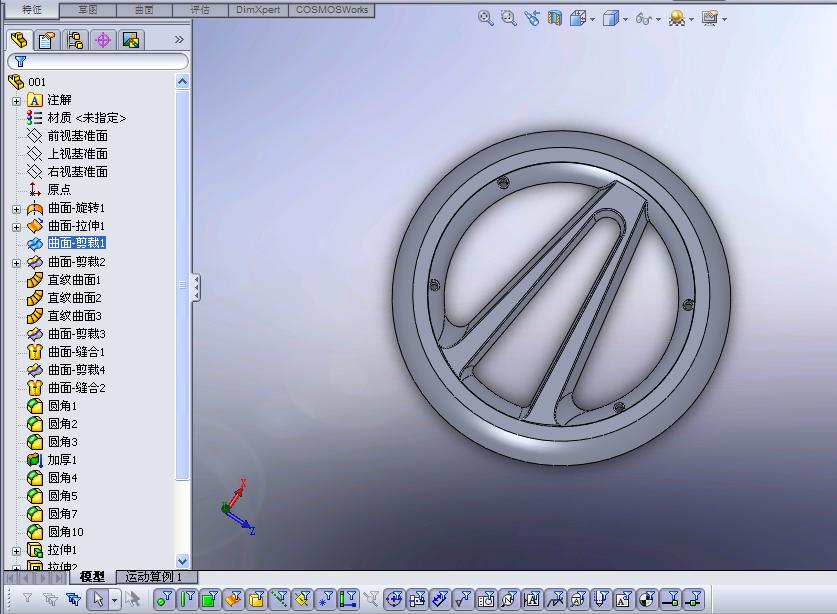Click the Display Style cube icon
The width and height of the screenshot is (837, 614).
click(611, 19)
